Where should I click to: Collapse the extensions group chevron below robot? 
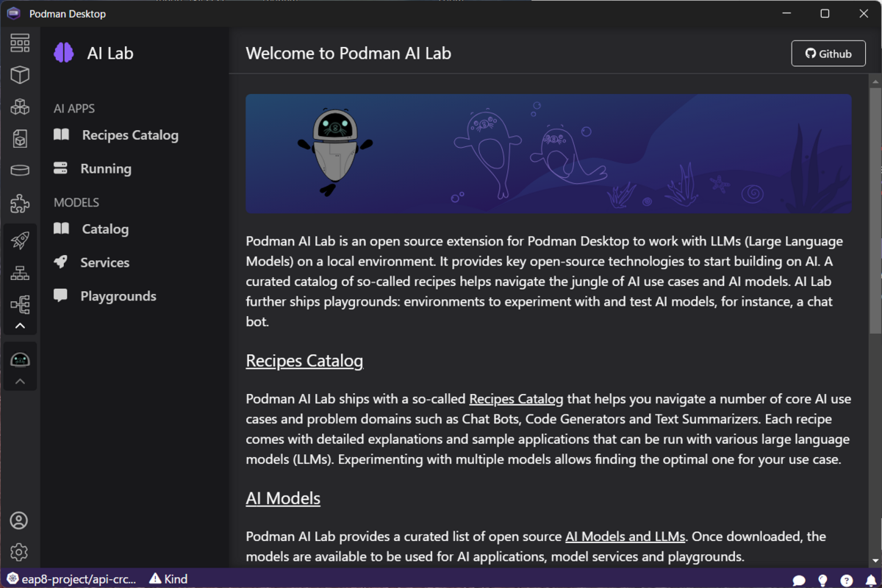[x=20, y=381]
